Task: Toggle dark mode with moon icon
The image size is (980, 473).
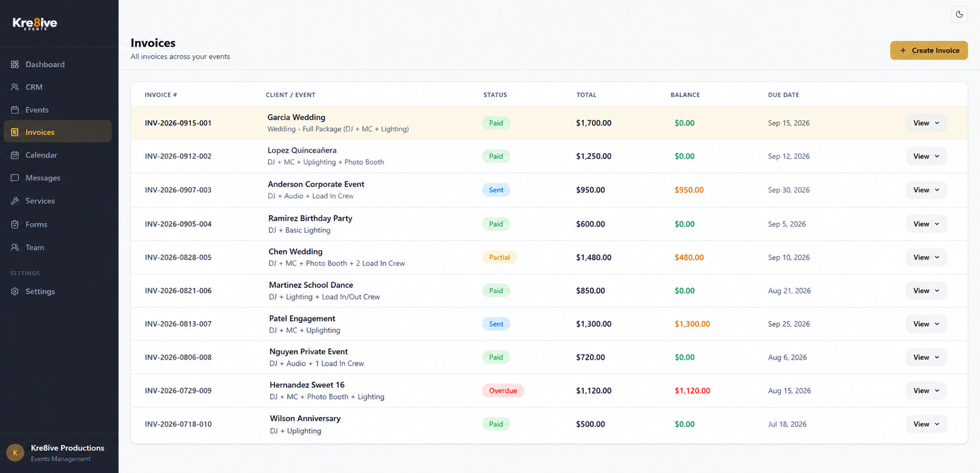Action: coord(959,15)
